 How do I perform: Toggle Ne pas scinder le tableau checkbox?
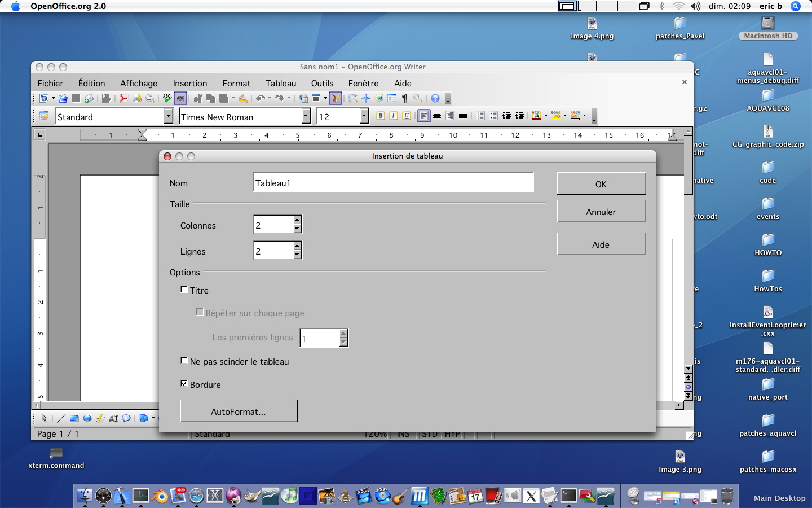click(184, 361)
